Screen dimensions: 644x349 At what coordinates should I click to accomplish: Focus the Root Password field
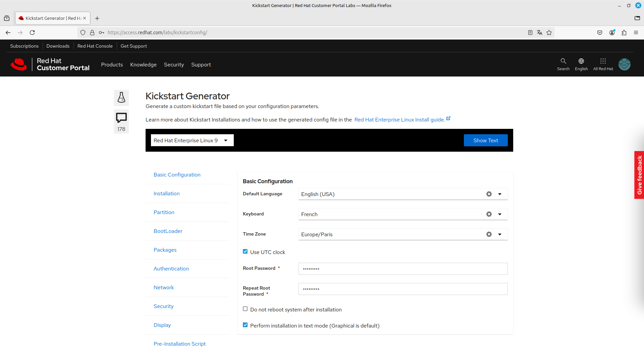click(403, 269)
